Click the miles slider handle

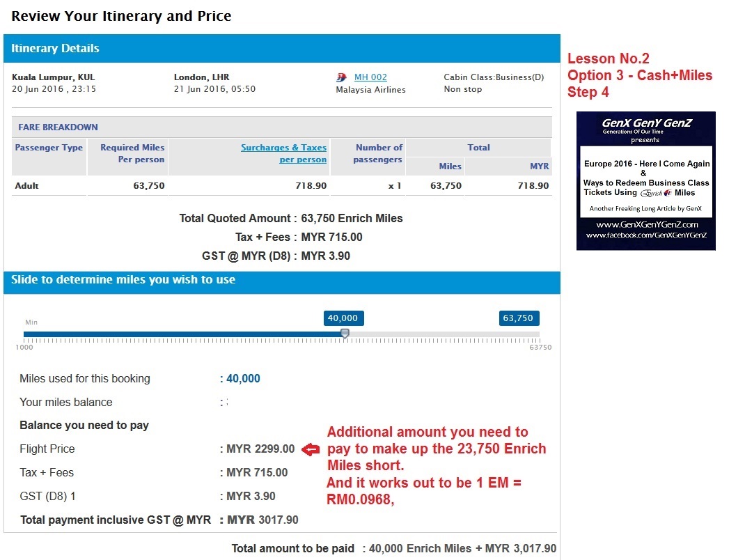coord(345,334)
